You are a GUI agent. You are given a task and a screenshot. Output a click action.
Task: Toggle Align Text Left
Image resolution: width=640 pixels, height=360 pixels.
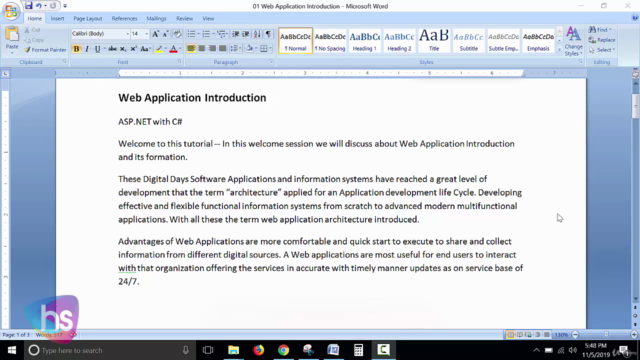191,49
